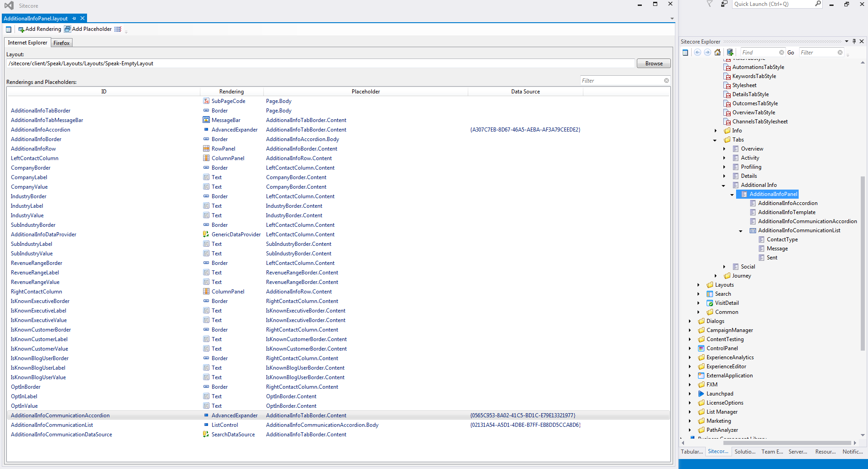Toggle auto-hide pin on Sitecore Explorer
Viewport: 868px width, 469px height.
(854, 41)
